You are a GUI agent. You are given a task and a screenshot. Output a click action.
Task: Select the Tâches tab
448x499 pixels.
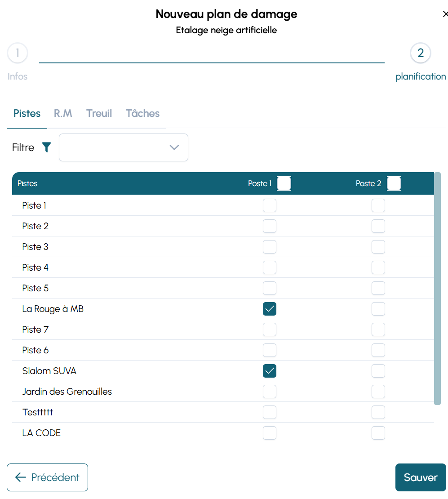click(x=142, y=113)
